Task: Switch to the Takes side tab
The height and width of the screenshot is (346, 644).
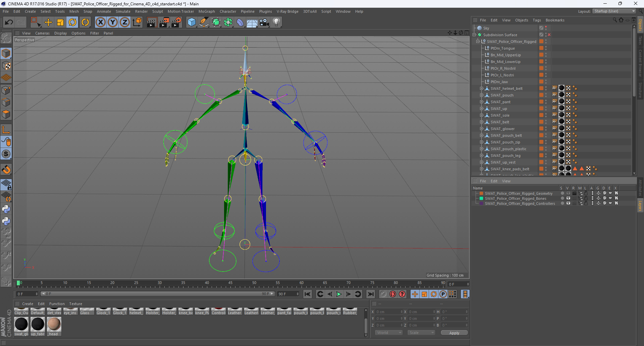Action: click(x=640, y=40)
